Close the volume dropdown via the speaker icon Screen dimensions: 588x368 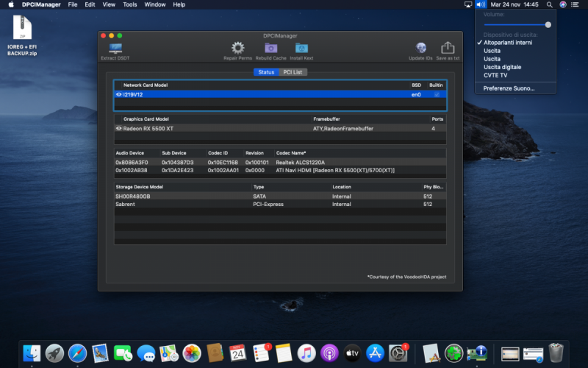[x=481, y=4]
